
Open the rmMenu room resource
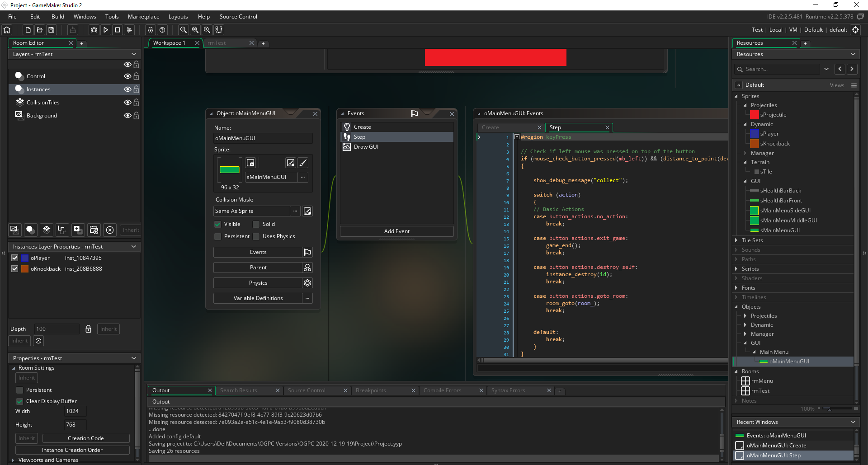(761, 381)
